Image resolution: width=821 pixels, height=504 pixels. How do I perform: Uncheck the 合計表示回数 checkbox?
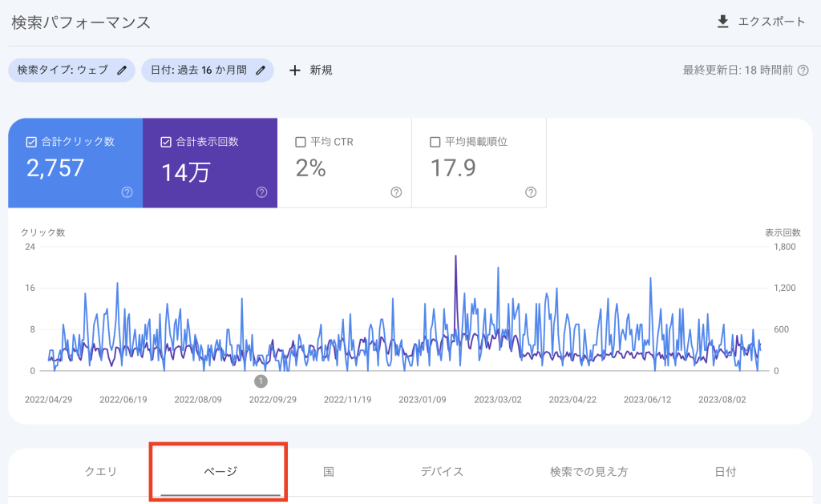tap(166, 142)
